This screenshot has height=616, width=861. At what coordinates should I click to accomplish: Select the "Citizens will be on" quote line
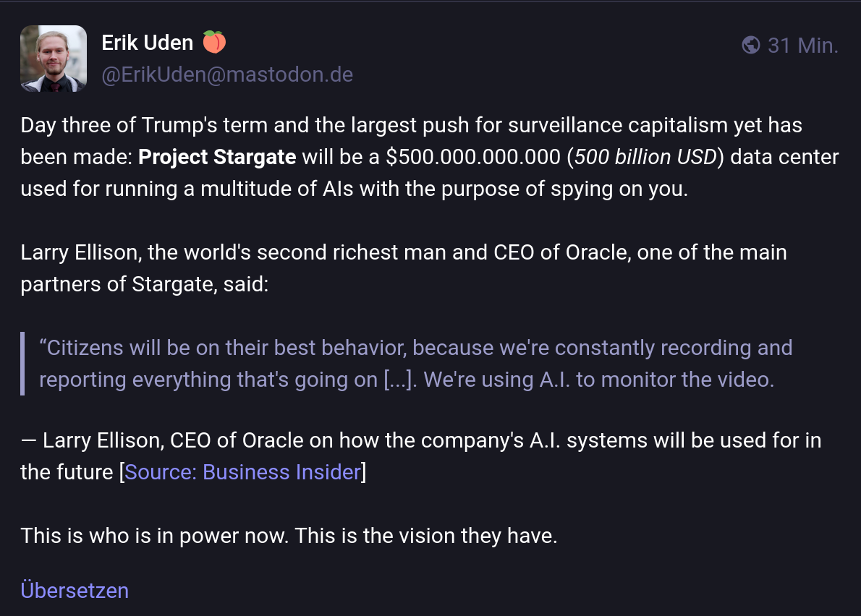pyautogui.click(x=416, y=348)
